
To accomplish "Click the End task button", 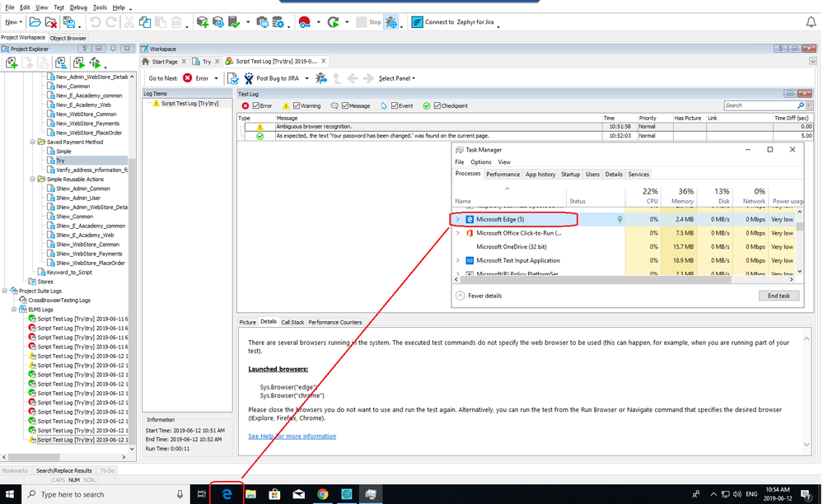I will (x=779, y=296).
